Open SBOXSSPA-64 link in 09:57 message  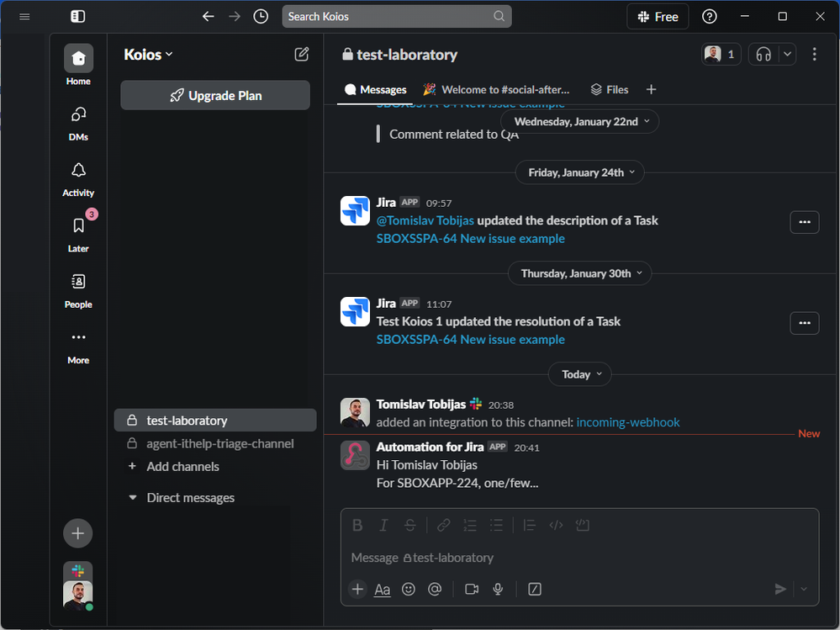470,239
